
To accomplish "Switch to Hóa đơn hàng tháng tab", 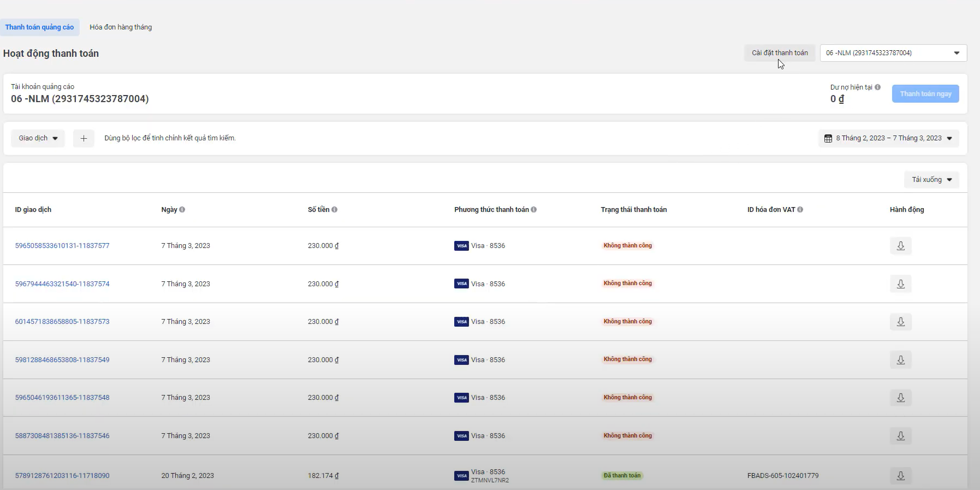I will click(x=121, y=27).
